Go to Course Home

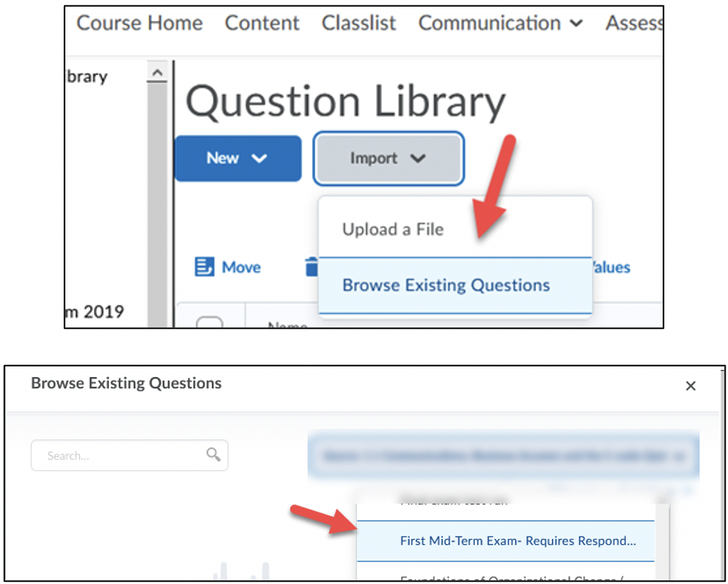coord(139,23)
